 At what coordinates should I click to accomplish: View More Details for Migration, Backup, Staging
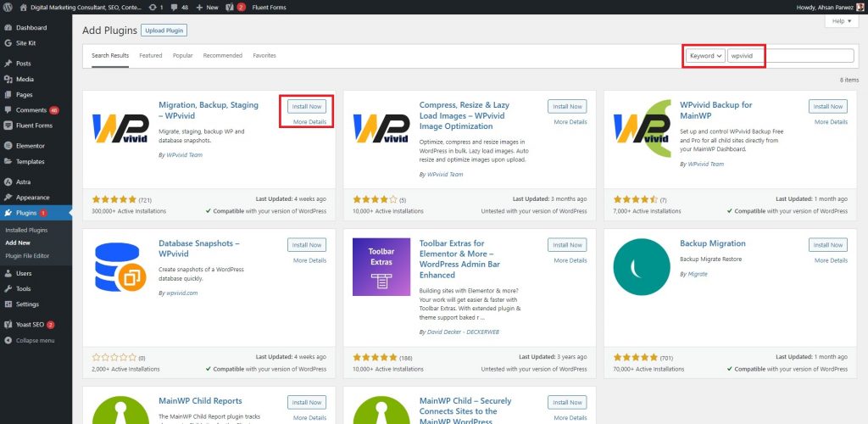[309, 122]
